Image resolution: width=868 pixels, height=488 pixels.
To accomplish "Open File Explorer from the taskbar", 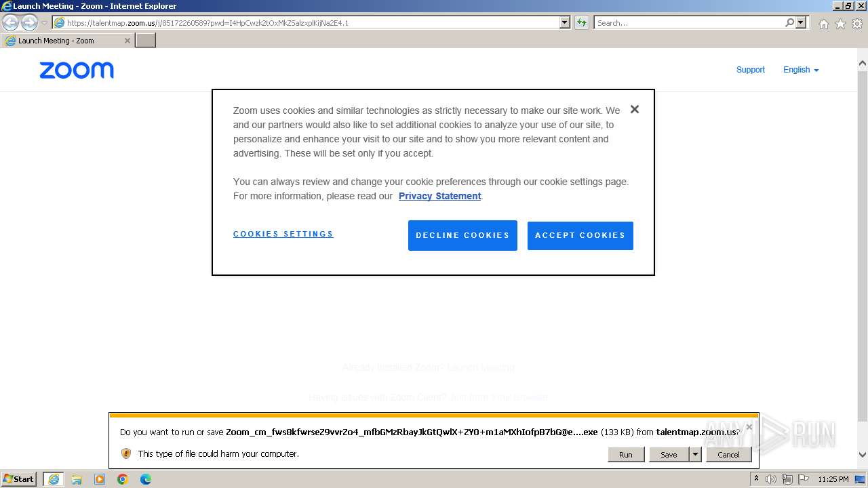I will point(77,479).
